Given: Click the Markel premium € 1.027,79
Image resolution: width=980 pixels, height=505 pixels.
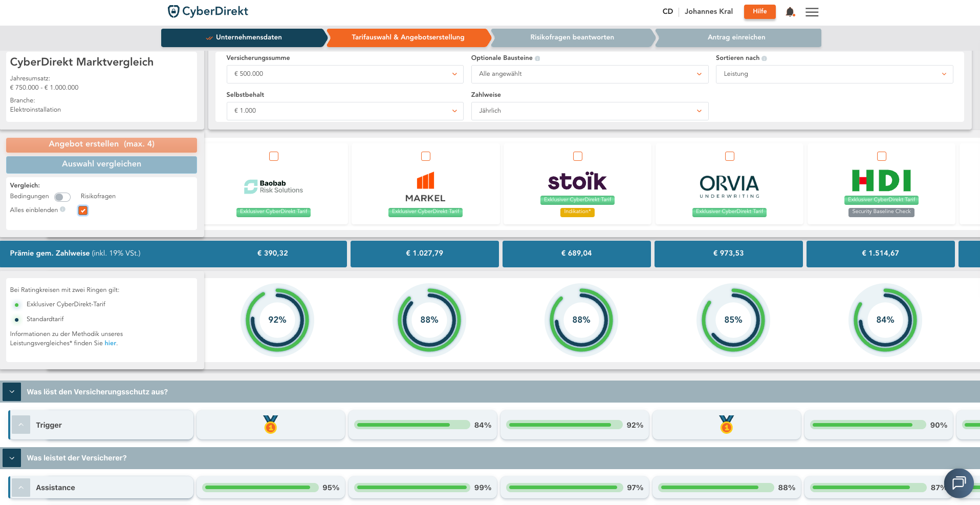Looking at the screenshot, I should [425, 254].
